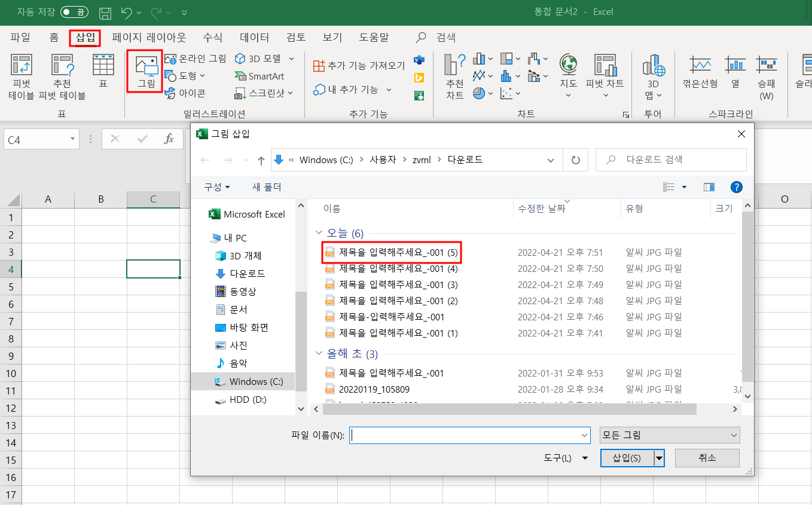This screenshot has height=505, width=812.
Task: Open the 보기 ribbon tab
Action: pos(332,37)
